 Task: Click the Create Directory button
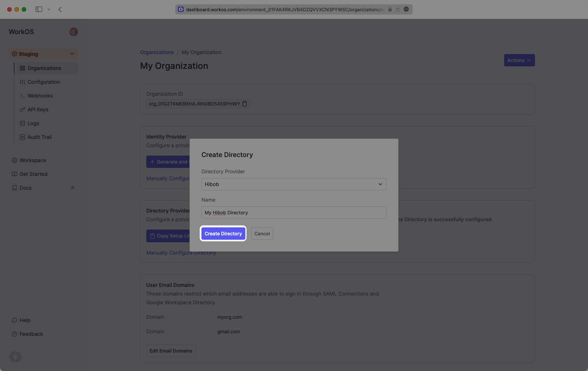point(223,234)
